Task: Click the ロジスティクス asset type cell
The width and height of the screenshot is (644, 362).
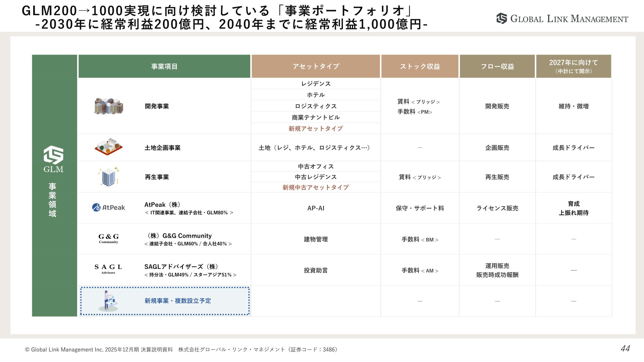Action: pos(316,106)
